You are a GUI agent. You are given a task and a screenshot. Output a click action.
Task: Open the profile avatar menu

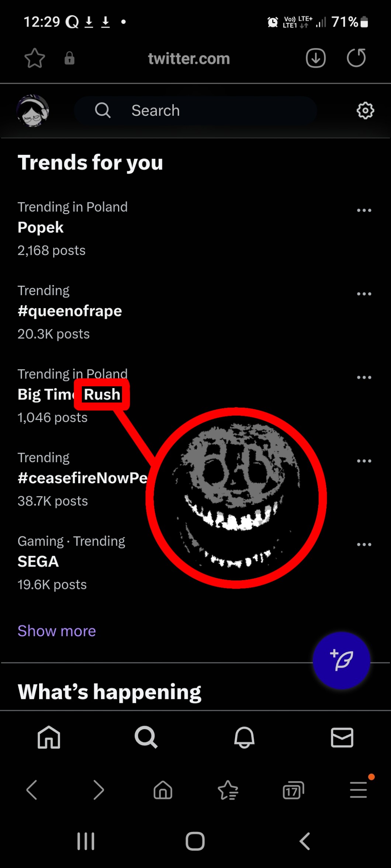click(32, 111)
